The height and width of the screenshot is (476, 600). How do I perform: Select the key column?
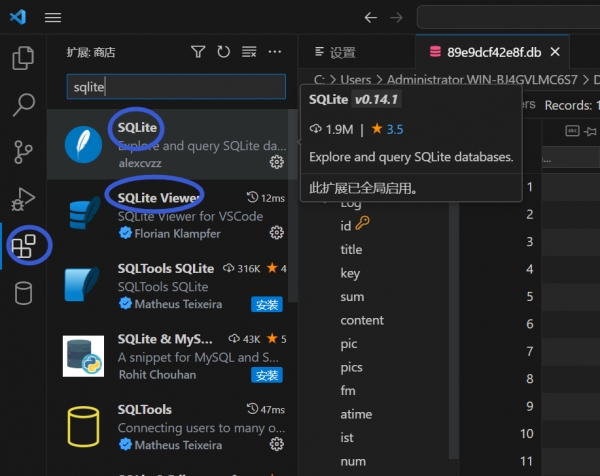point(350,273)
